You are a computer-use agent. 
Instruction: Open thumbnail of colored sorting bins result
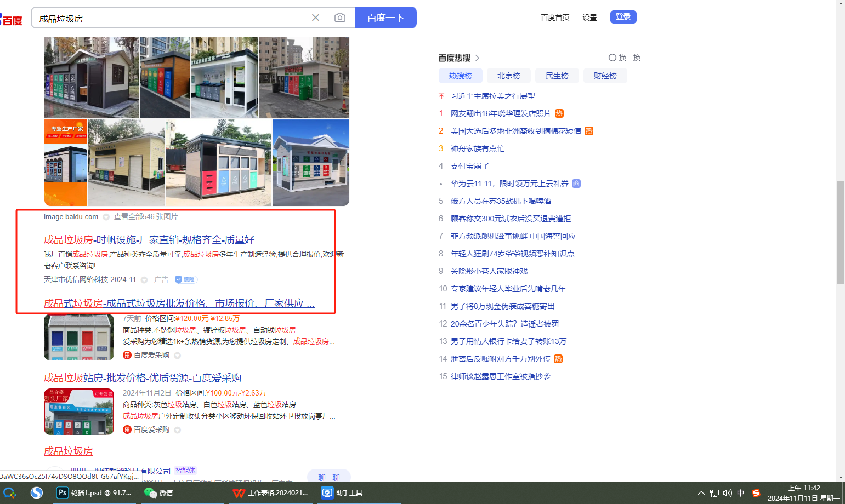(79, 337)
